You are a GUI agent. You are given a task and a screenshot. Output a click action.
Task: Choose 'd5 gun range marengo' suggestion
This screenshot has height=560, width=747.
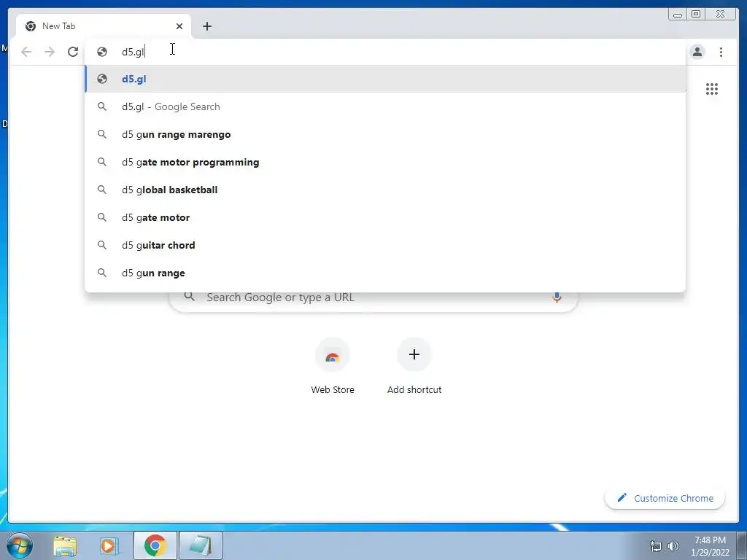(385, 134)
